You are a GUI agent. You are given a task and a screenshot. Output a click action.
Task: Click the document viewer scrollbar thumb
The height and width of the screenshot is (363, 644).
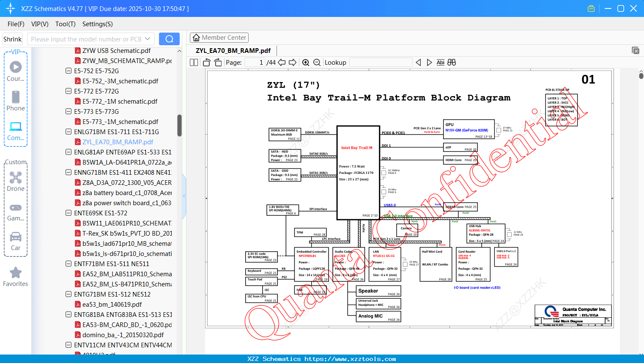tap(641, 76)
